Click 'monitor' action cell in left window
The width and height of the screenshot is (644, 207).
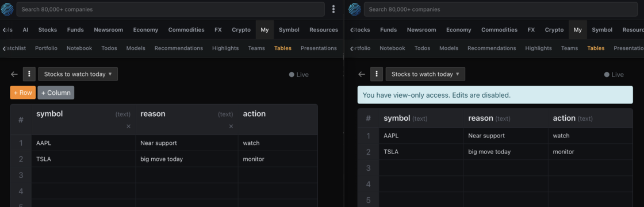click(x=278, y=159)
